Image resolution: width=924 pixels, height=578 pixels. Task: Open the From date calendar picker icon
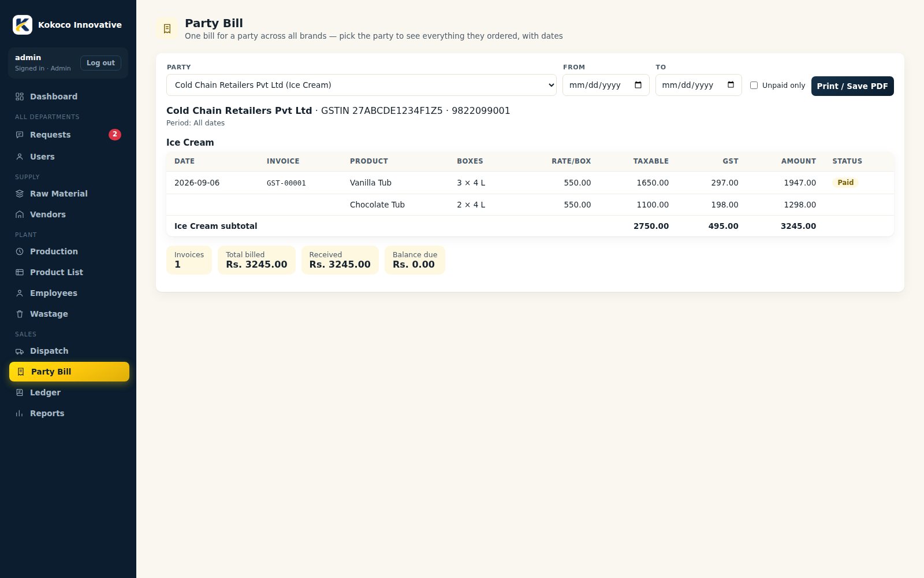point(638,85)
